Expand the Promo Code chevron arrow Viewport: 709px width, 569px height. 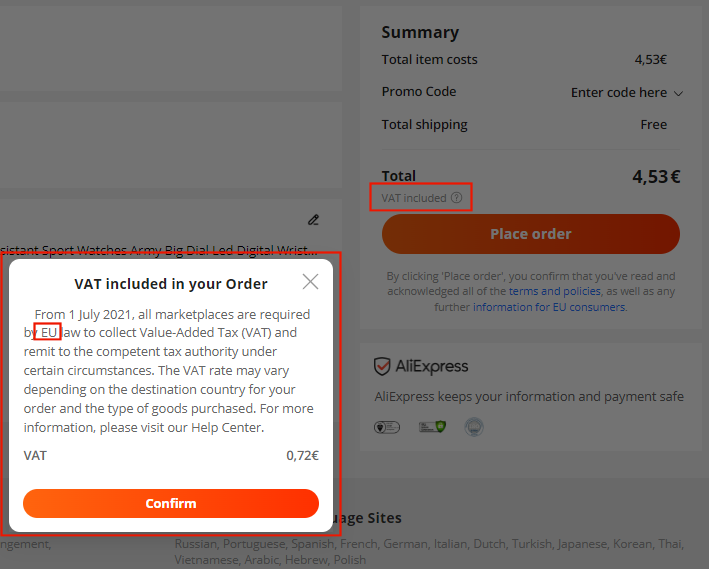[x=678, y=93]
